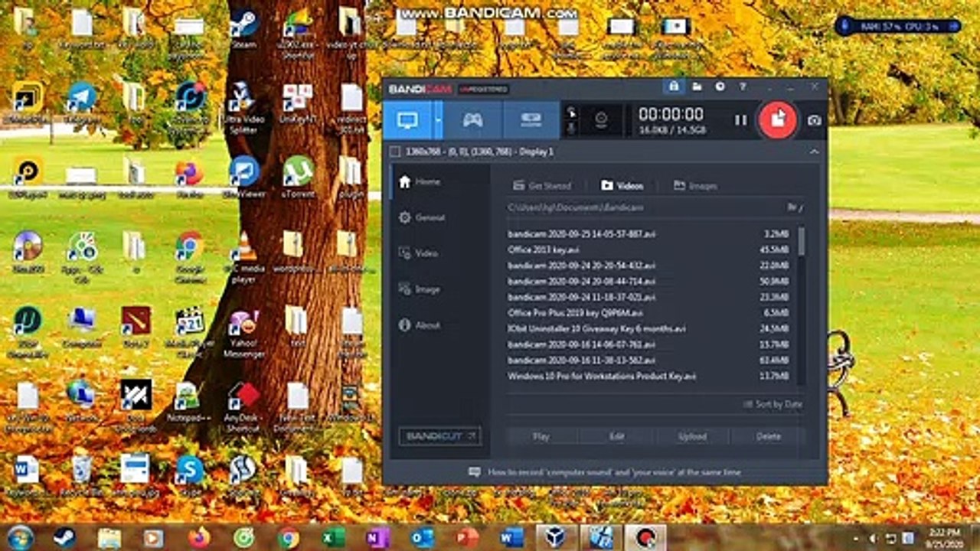Open Skype desktop shortcut
980x551 pixels.
[188, 475]
